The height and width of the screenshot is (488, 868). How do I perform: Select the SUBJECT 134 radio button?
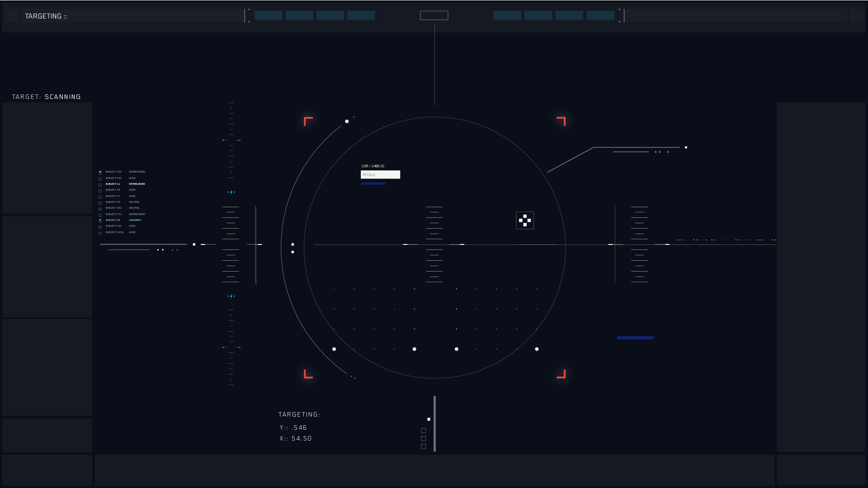coord(100,173)
